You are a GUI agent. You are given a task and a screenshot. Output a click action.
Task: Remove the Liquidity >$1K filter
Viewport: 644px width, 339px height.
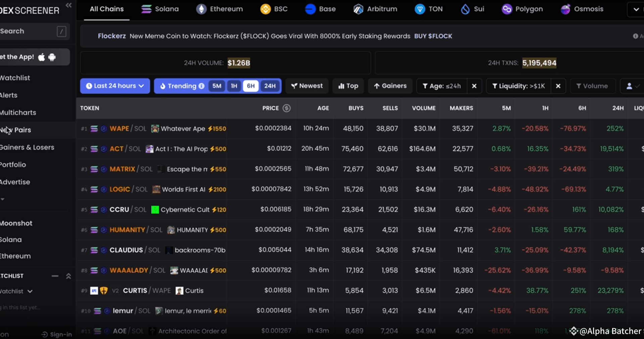(x=558, y=86)
